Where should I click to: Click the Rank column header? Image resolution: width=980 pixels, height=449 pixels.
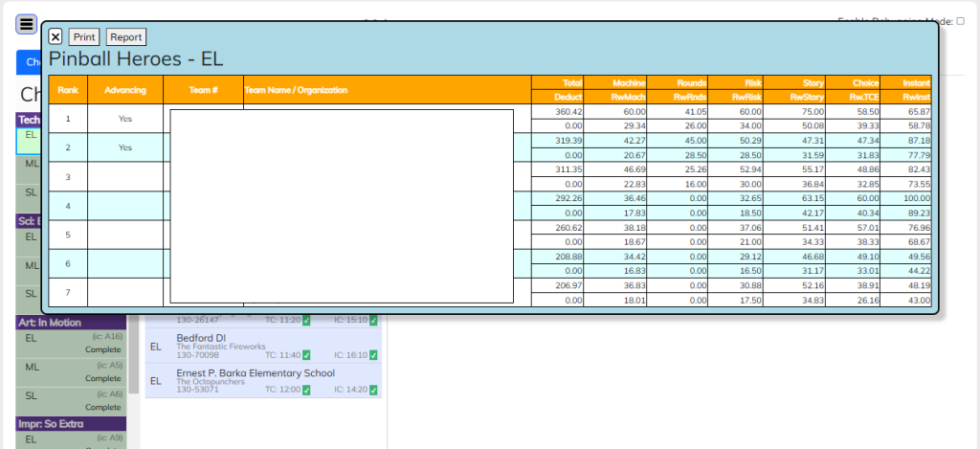[68, 90]
